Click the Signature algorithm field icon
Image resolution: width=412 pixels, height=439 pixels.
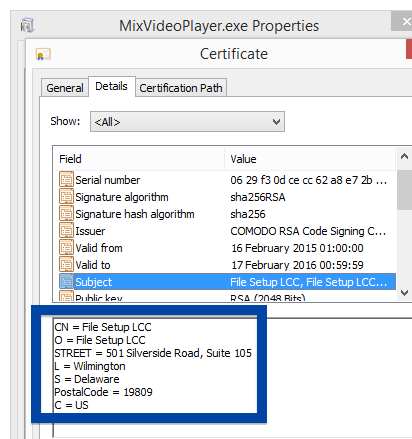click(x=66, y=197)
